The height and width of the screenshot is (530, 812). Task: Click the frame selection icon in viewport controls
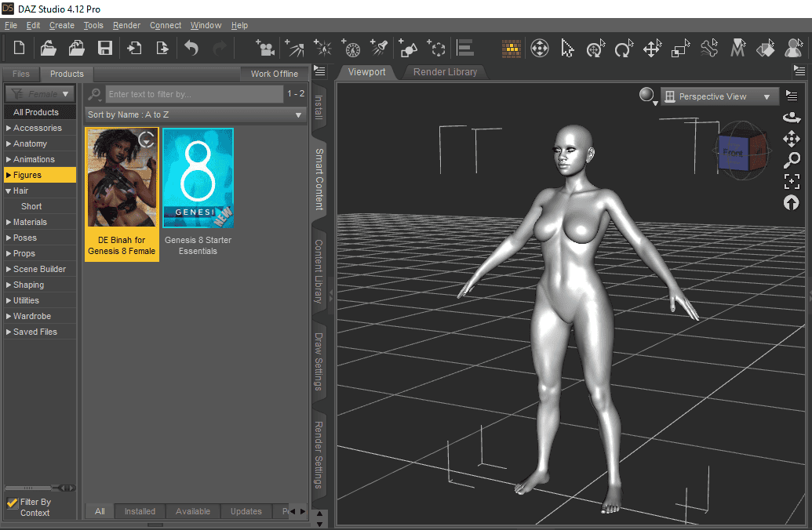coord(791,181)
